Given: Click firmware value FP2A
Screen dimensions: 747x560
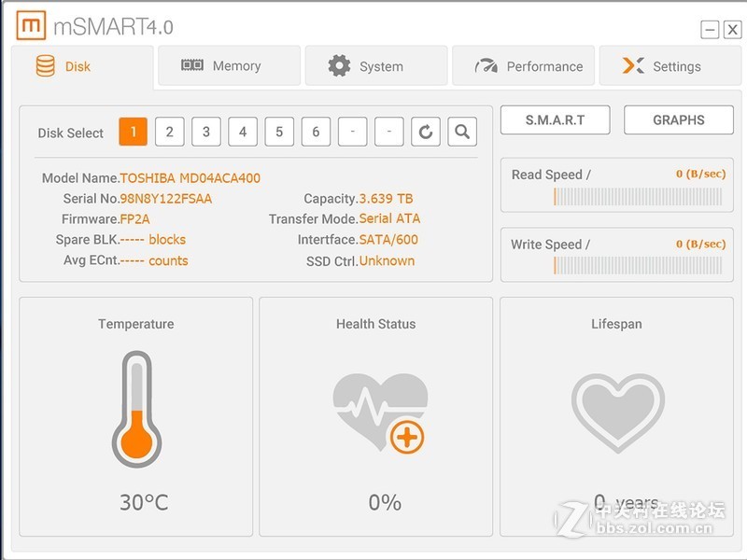Looking at the screenshot, I should tap(134, 219).
